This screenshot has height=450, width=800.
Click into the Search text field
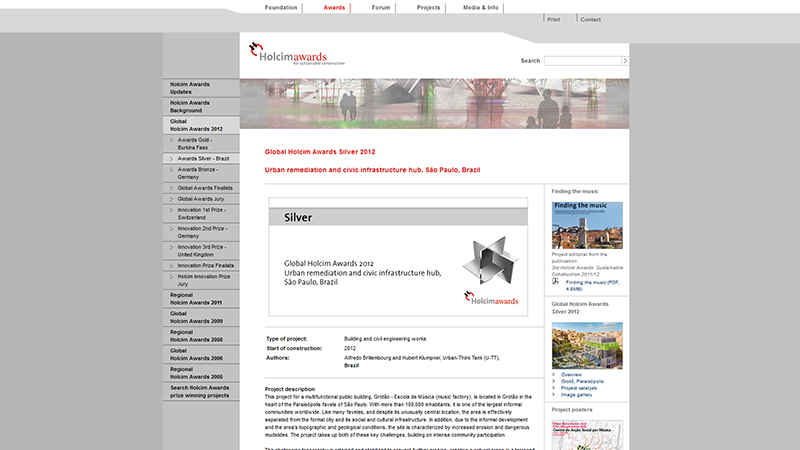point(582,61)
